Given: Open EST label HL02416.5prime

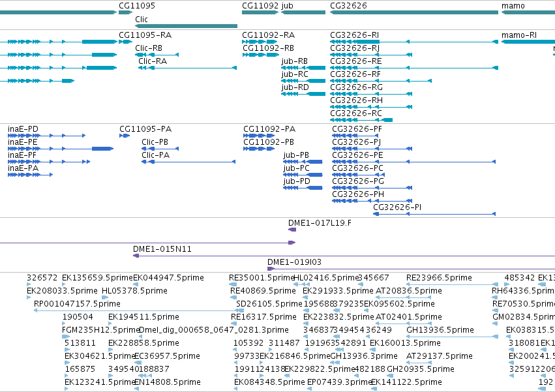Looking at the screenshot, I should [327, 278].
